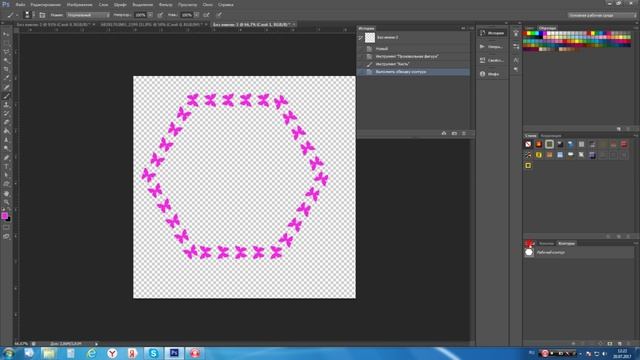Delete style using trash icon in Стили panel

(628, 236)
